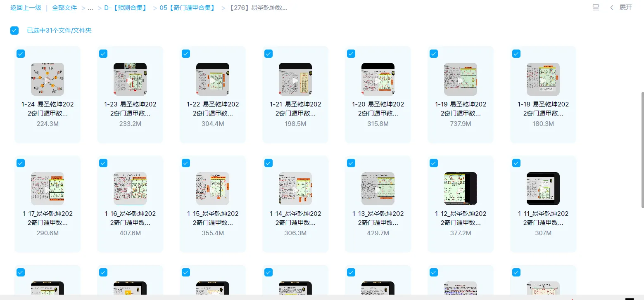Screen dimensions: 644x300
Task: Click file name 1-15_易圣乾坤2022奇门遁甲数
Action: (x=213, y=218)
